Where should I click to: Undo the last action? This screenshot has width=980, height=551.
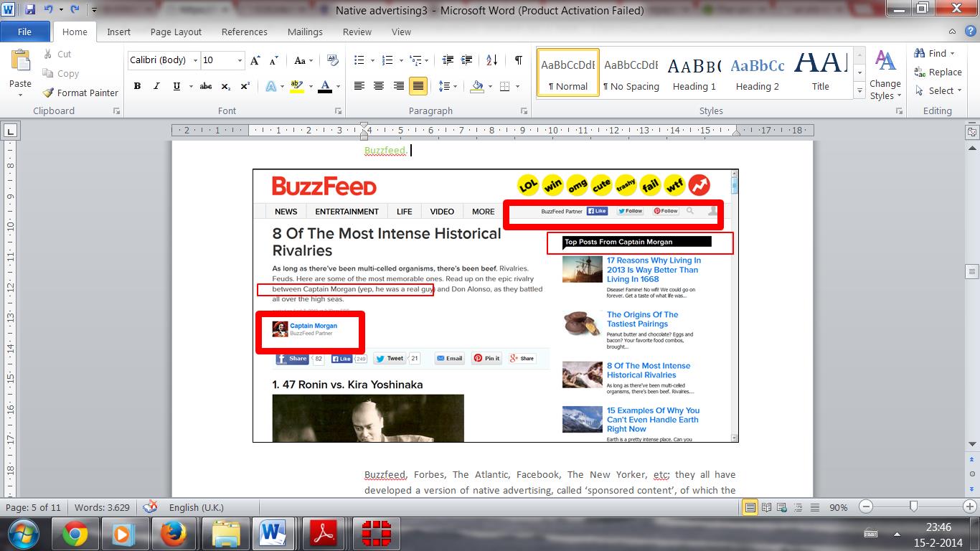tap(48, 10)
